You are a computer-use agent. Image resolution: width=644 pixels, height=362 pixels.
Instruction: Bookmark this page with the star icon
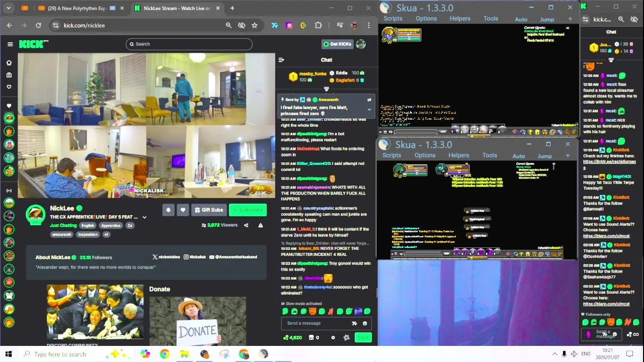[x=255, y=25]
